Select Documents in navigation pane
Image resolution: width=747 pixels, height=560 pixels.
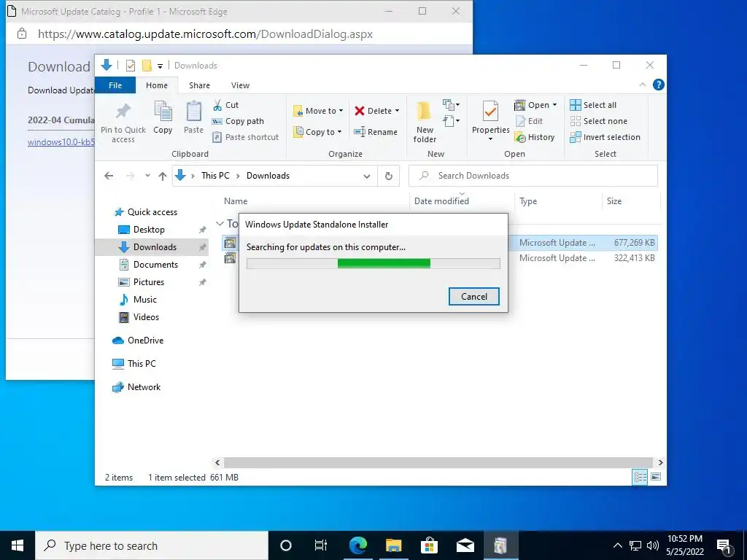(x=155, y=264)
